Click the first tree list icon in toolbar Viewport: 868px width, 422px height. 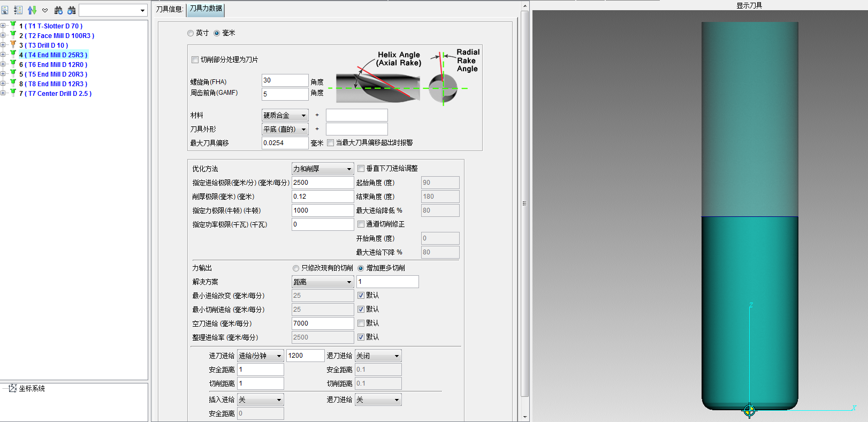(5, 10)
